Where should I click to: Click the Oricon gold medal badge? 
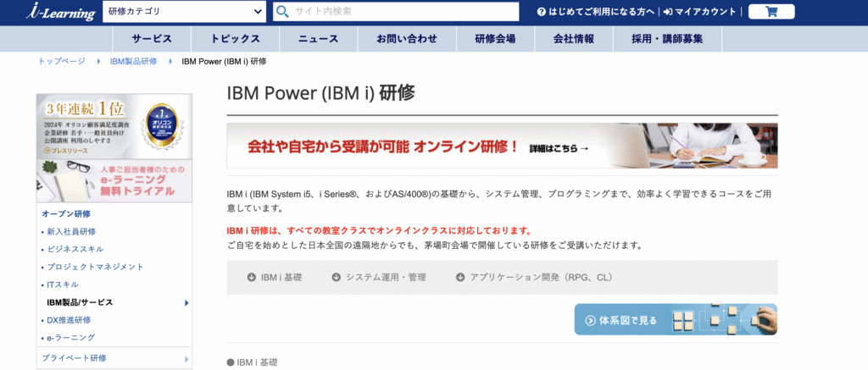pyautogui.click(x=161, y=127)
